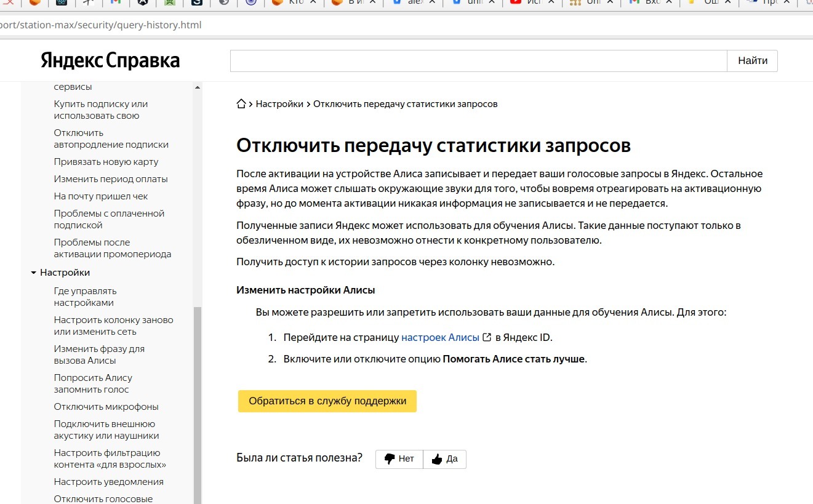
Task: Open Привязать новую карту in sidebar
Action: pos(106,162)
